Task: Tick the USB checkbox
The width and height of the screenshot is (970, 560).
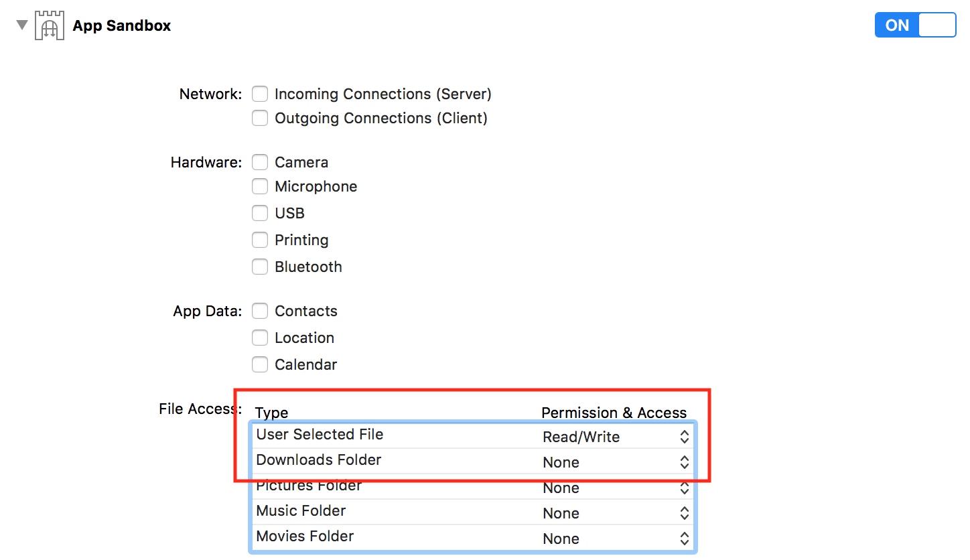Action: [260, 214]
